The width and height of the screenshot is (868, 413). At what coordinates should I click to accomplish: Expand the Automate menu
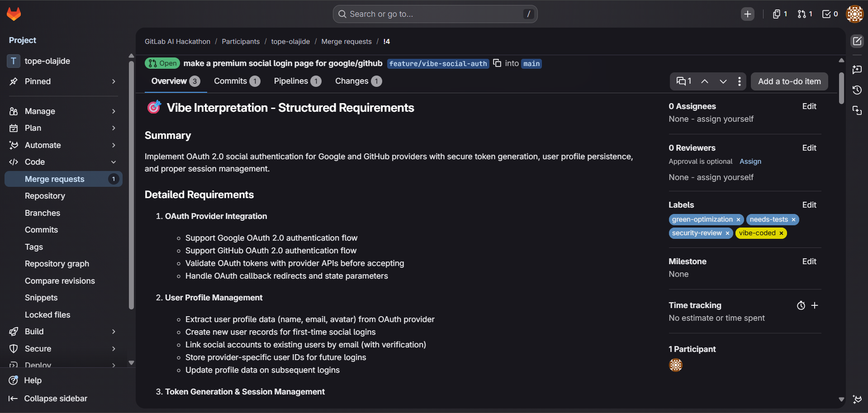[63, 145]
